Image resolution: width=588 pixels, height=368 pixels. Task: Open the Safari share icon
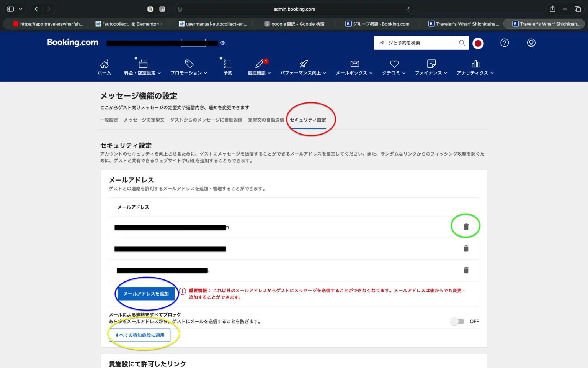tap(552, 9)
